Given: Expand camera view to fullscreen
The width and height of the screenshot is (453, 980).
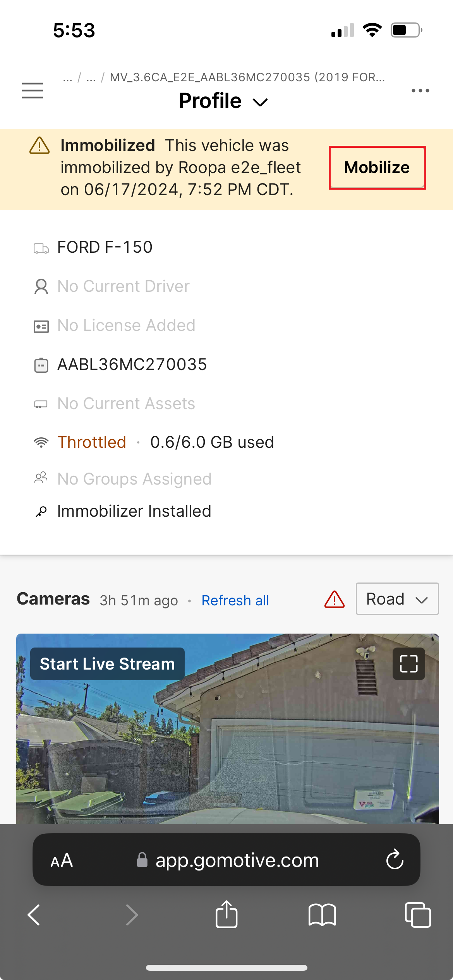Looking at the screenshot, I should [x=408, y=664].
